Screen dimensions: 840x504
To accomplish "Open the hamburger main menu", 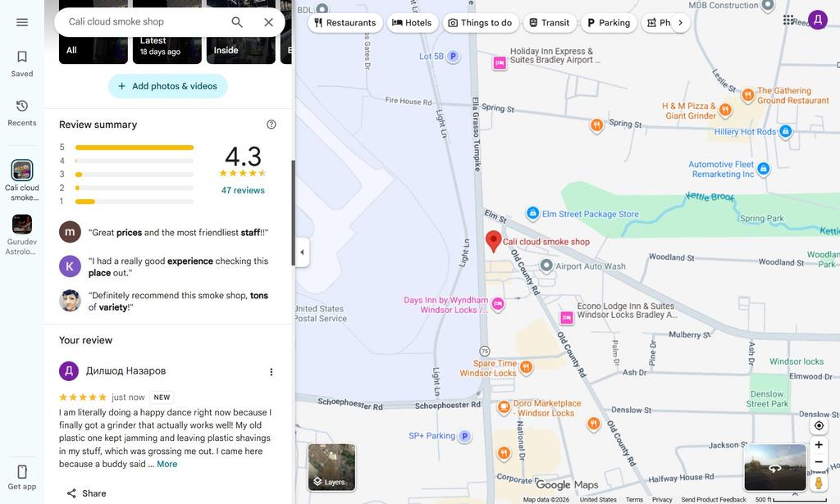I will click(x=22, y=22).
